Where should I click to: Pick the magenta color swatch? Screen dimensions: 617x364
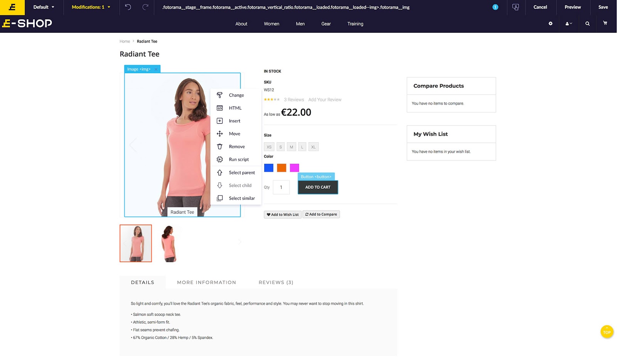[x=295, y=168]
